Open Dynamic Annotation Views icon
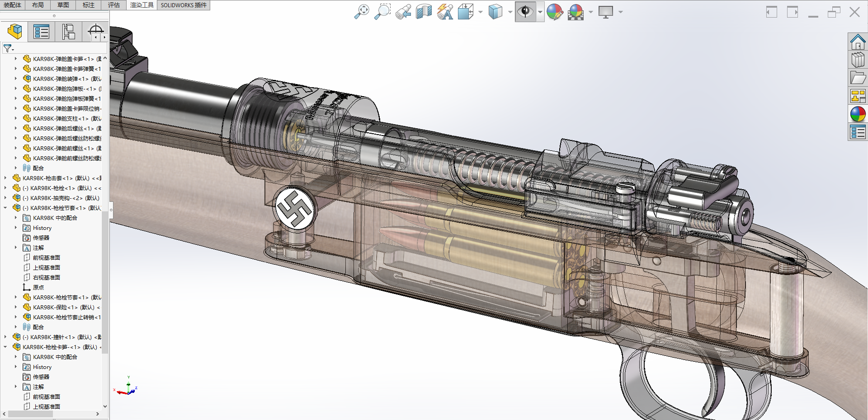 pos(445,12)
